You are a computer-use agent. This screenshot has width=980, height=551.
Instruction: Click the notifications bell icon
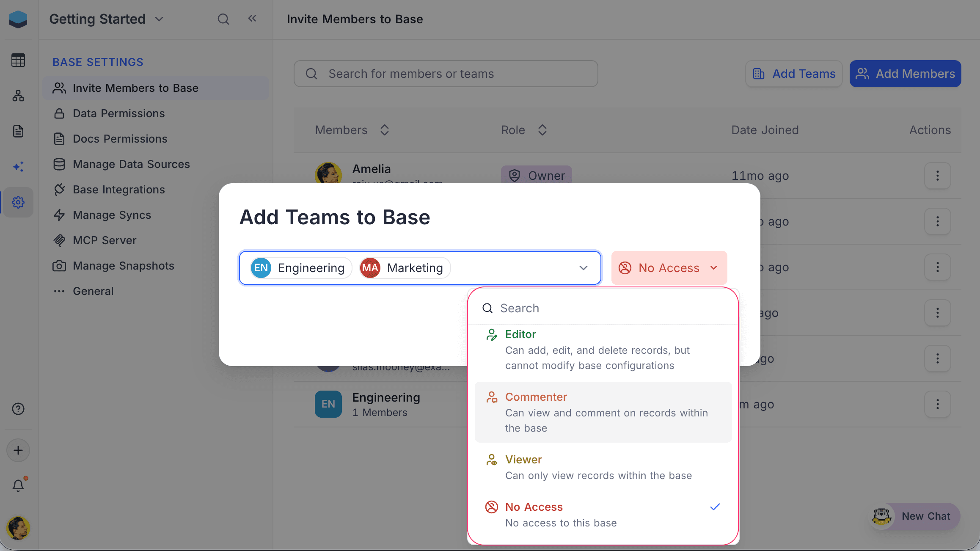(18, 485)
